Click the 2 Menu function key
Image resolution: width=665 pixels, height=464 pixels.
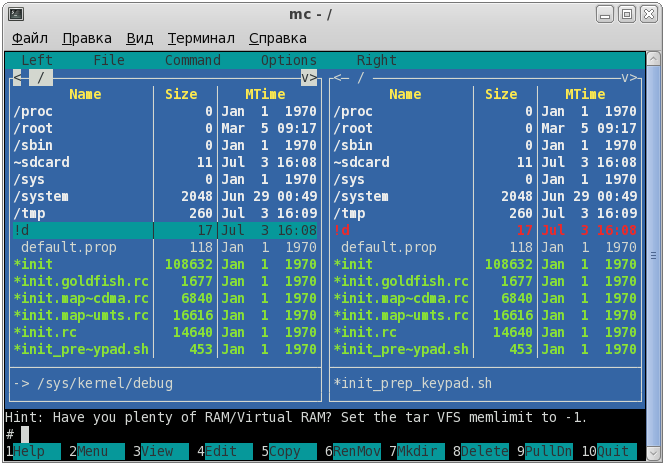[x=97, y=451]
